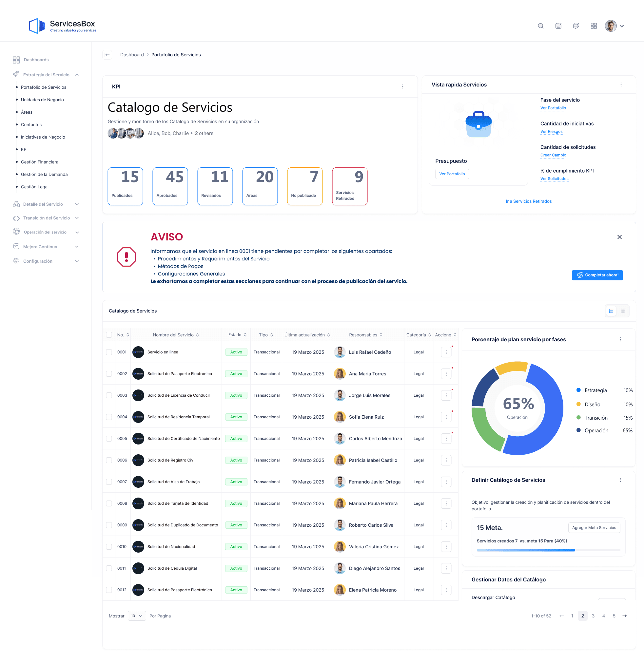Open KPI card three-dot options menu
This screenshot has height=662, width=644.
click(402, 86)
